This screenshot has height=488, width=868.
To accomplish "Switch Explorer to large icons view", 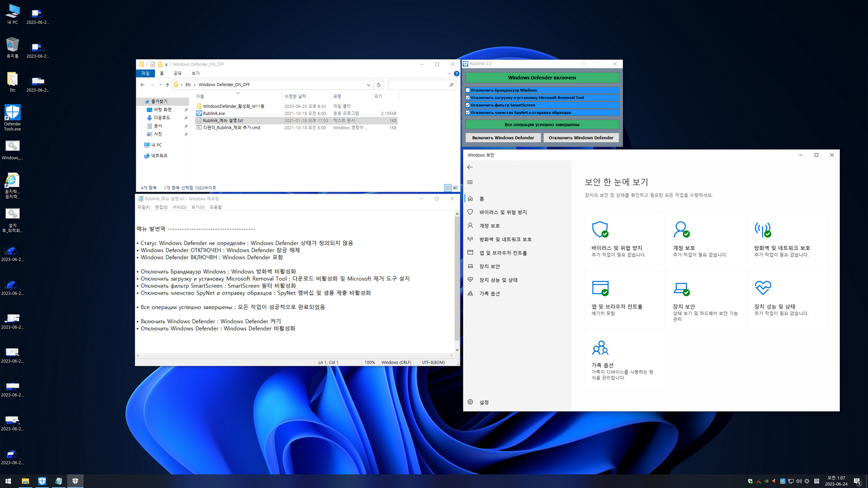I will (x=455, y=188).
